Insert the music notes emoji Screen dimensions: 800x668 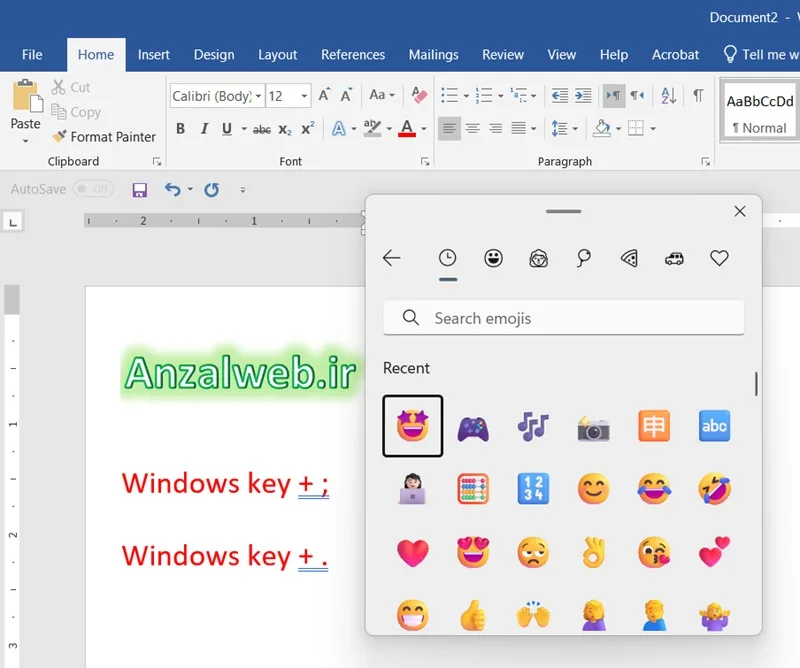pyautogui.click(x=533, y=427)
